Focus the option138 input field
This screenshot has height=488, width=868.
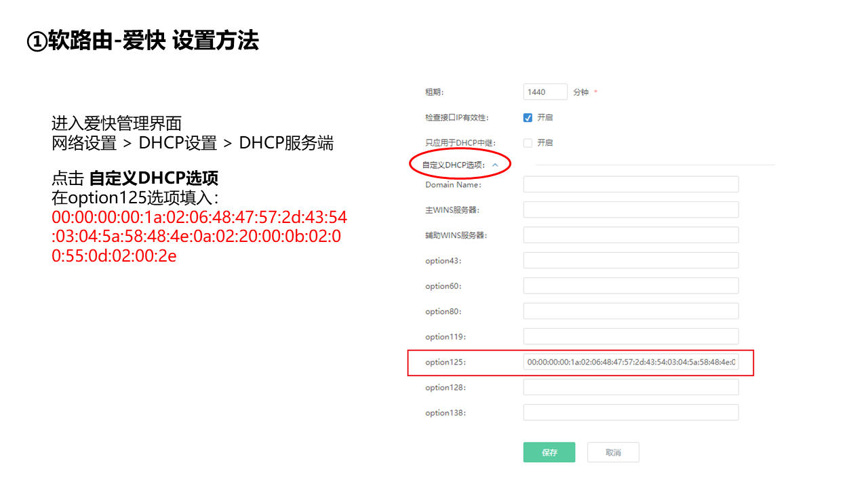tap(631, 413)
